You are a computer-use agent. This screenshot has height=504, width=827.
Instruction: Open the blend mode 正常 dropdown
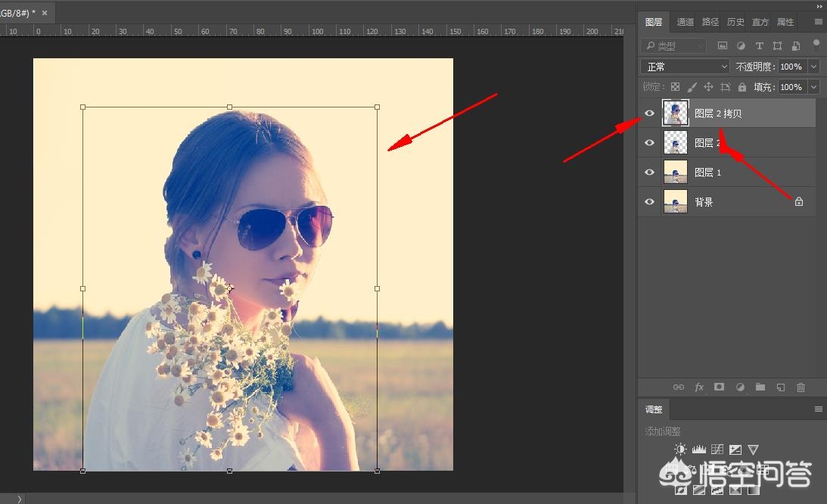tap(685, 67)
